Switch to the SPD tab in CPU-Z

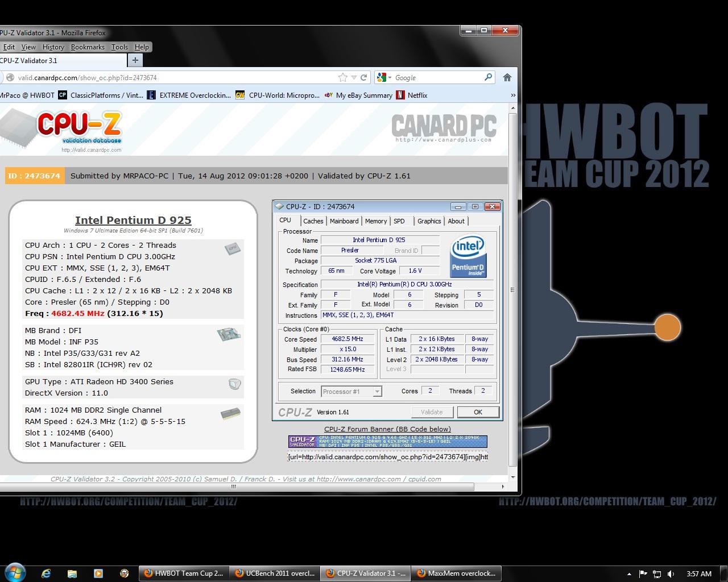tap(399, 221)
